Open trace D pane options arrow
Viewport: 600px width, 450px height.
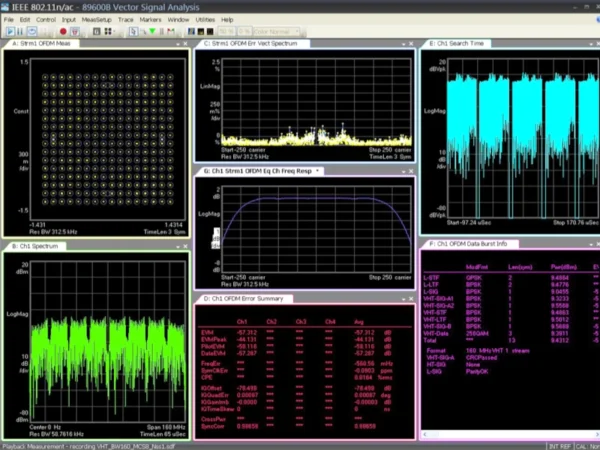403,299
